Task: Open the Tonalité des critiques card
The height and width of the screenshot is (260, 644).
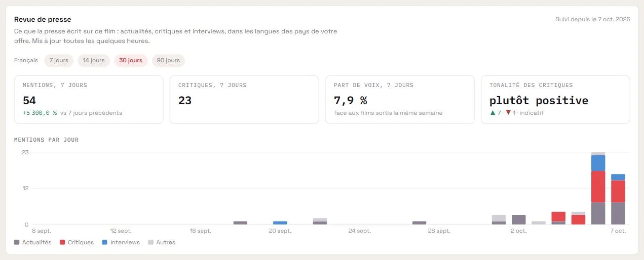Action: click(x=555, y=100)
